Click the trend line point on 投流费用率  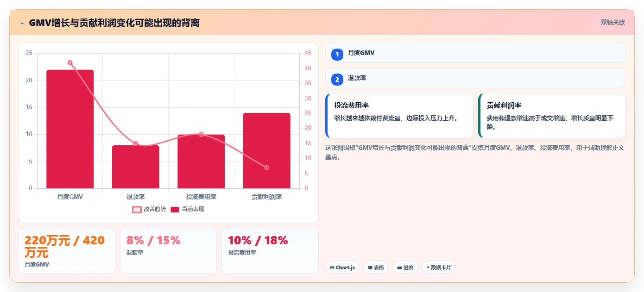click(201, 135)
